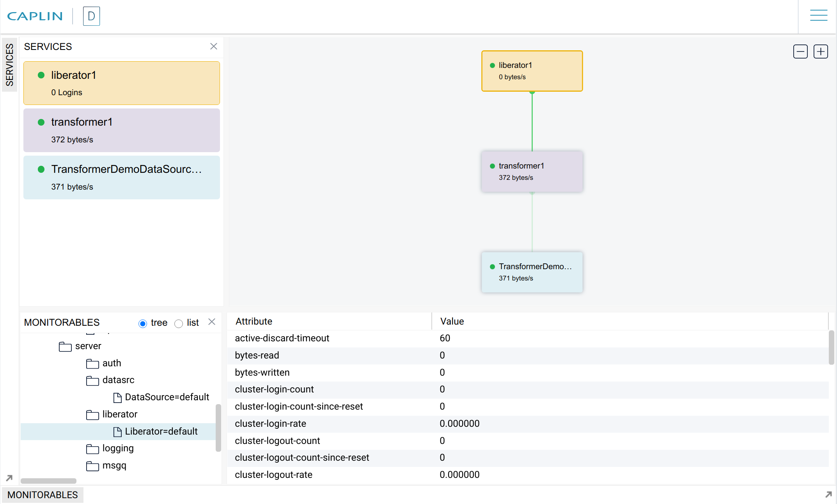Pop out panel via bottom-left arrow icon
This screenshot has width=837, height=504.
(x=9, y=477)
